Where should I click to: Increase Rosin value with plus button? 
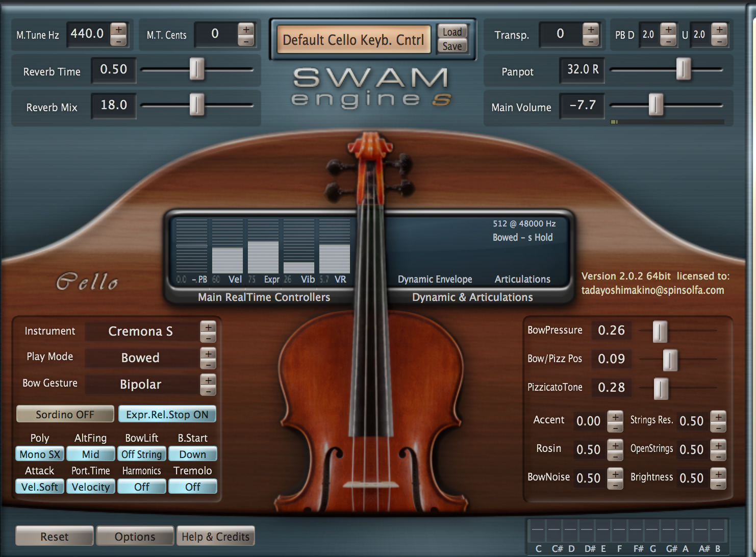point(615,445)
